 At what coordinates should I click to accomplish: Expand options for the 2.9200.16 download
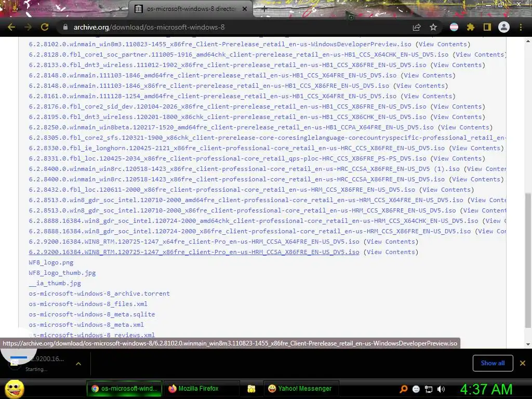(x=78, y=364)
